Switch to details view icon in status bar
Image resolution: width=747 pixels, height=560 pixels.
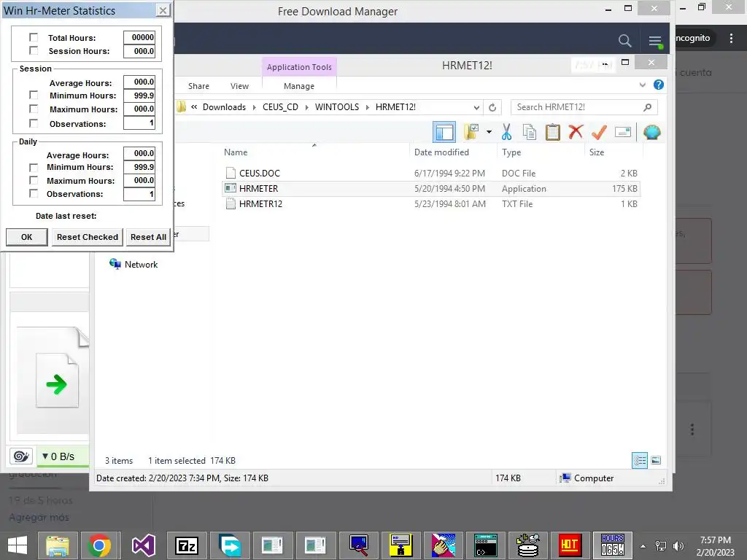tap(639, 460)
